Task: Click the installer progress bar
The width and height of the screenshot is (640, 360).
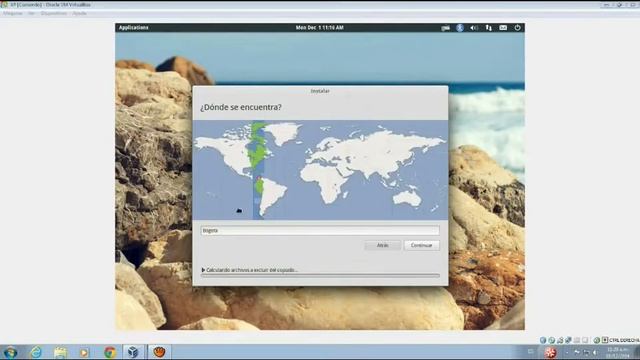Action: click(x=320, y=276)
